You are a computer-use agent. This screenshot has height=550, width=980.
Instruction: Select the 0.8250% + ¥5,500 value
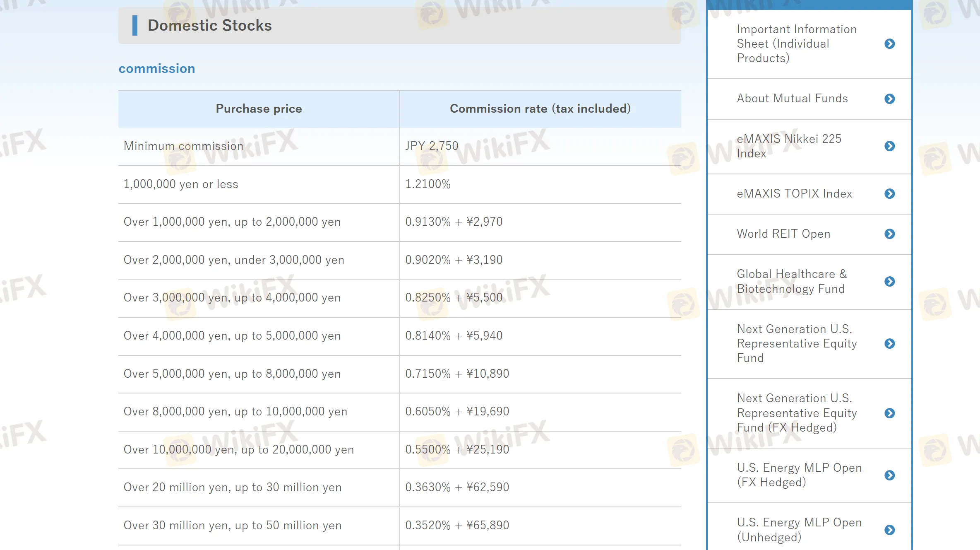click(x=454, y=298)
